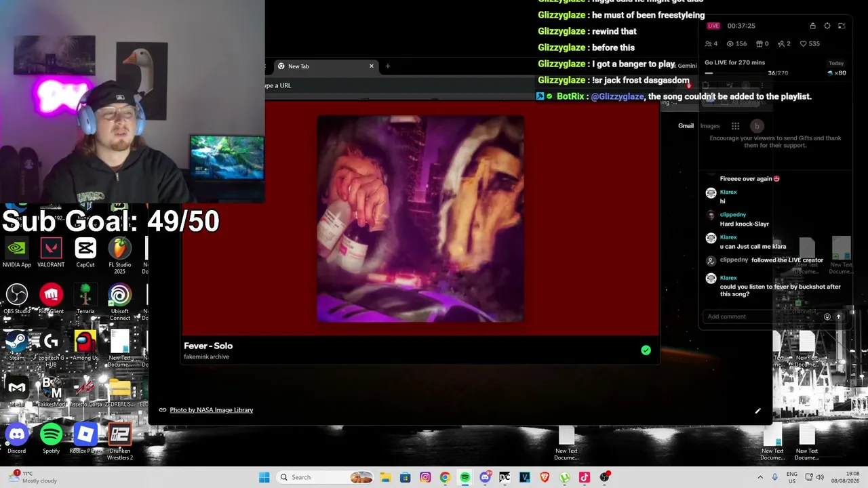The image size is (868, 488).
Task: Open the ZEDREALIS folder on the desktop
Action: pos(119,392)
